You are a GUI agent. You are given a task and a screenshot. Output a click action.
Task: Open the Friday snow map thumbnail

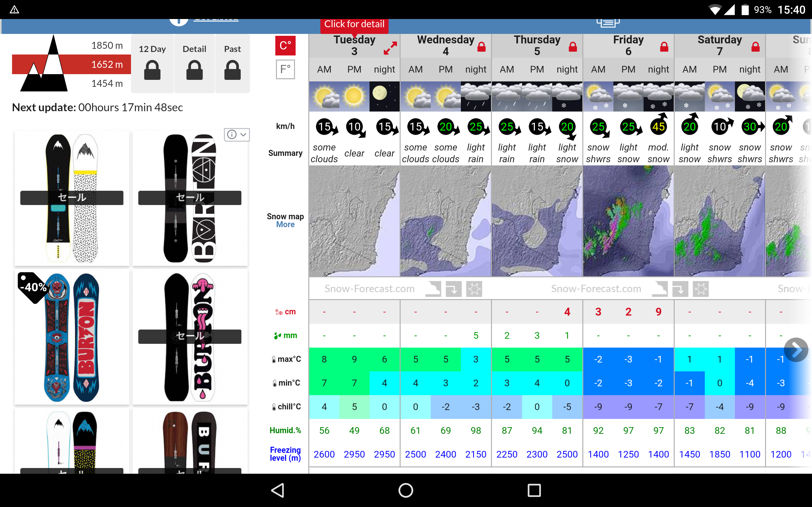click(628, 221)
